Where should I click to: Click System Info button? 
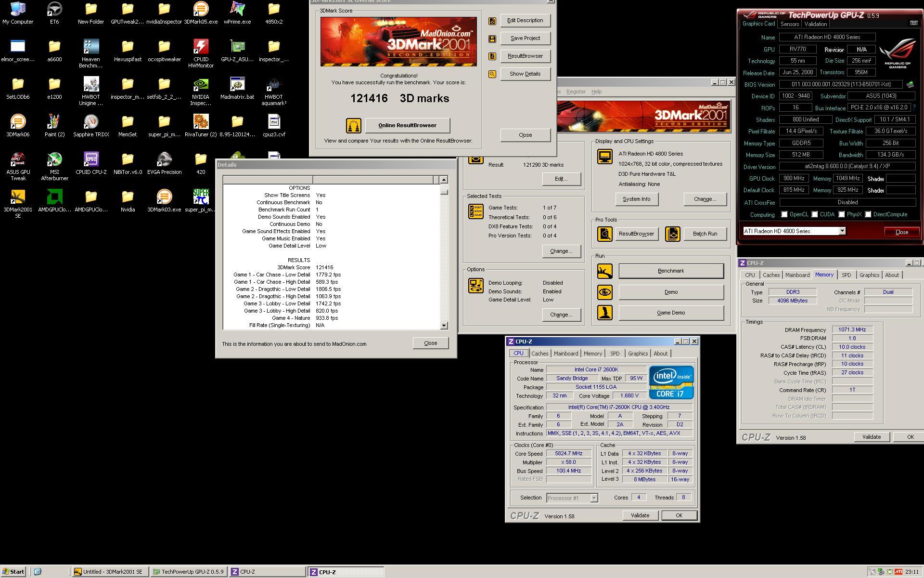tap(636, 199)
